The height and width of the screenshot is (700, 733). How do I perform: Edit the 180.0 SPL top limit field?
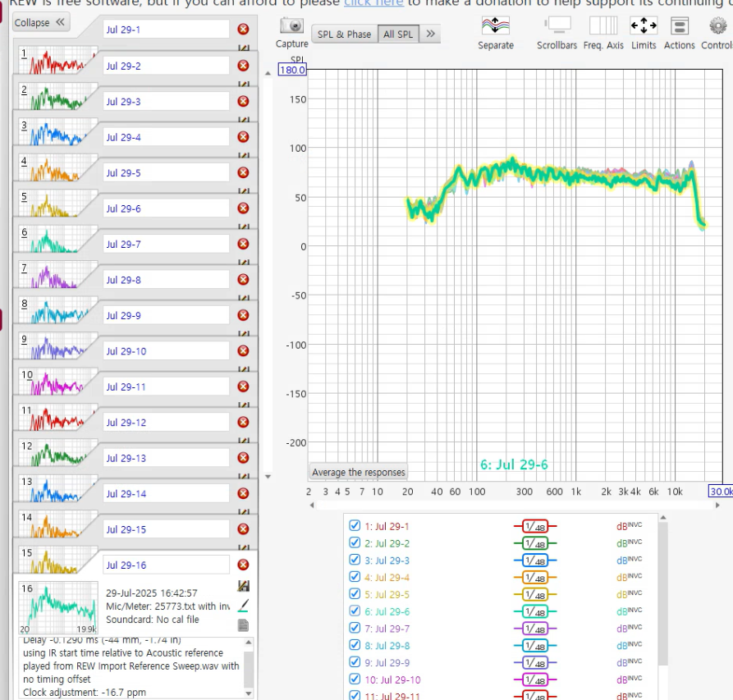point(293,70)
